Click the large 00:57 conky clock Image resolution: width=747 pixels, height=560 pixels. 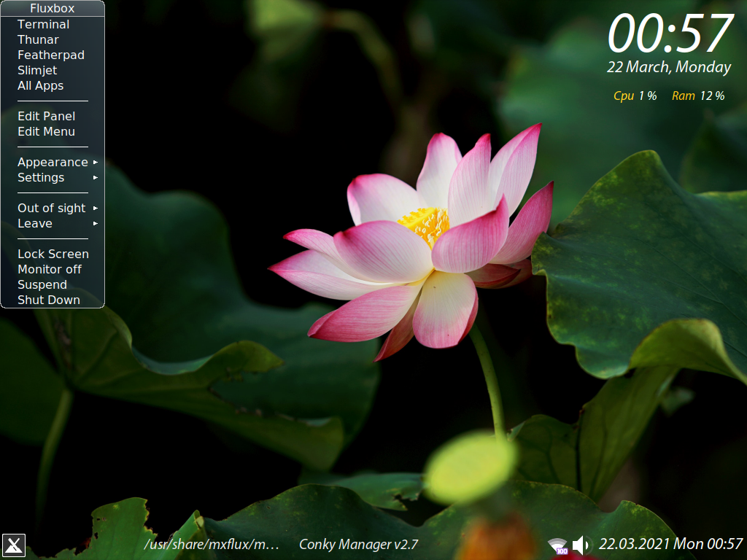click(670, 33)
